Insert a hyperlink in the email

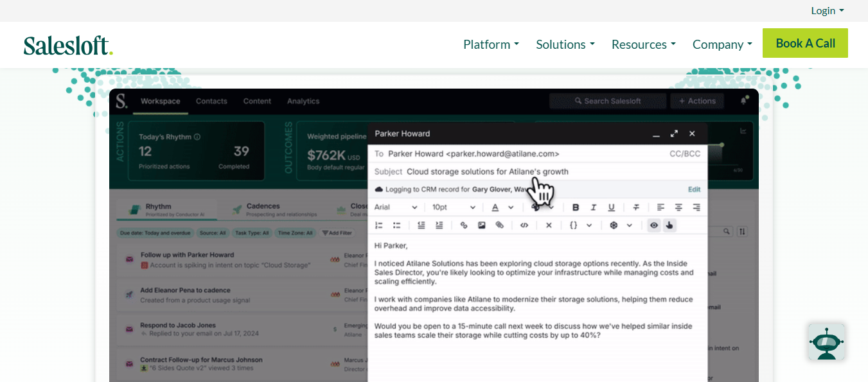pos(464,225)
